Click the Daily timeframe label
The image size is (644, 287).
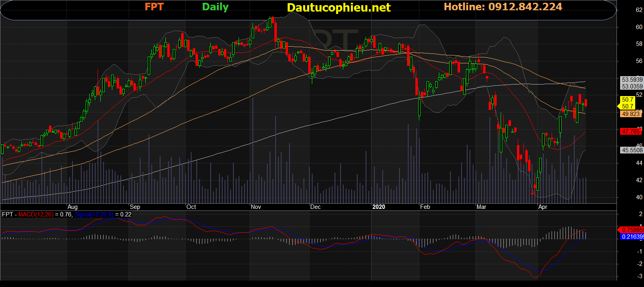coord(215,7)
